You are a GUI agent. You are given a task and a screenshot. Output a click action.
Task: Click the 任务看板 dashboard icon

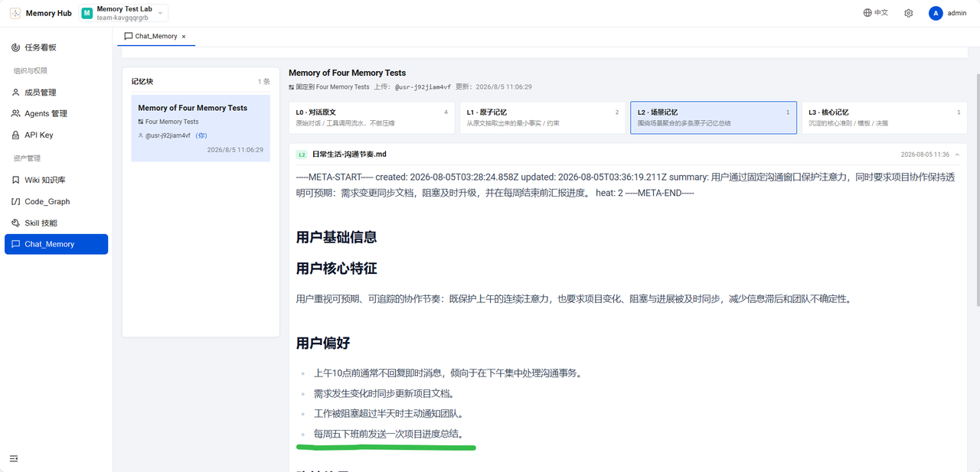16,47
